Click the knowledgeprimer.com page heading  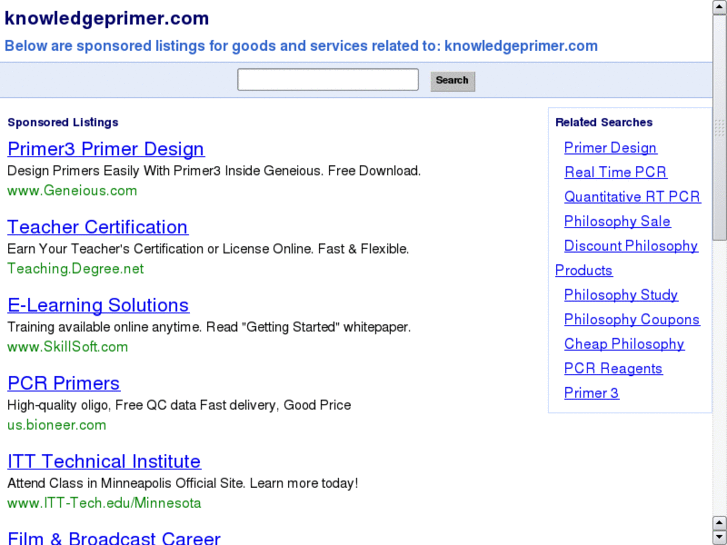click(107, 19)
